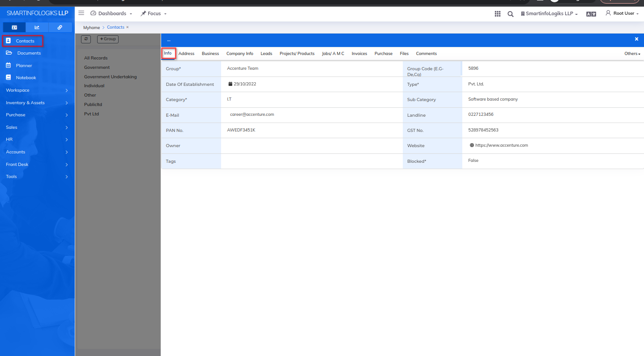Click the + Group button
The image size is (644, 356).
pyautogui.click(x=108, y=39)
